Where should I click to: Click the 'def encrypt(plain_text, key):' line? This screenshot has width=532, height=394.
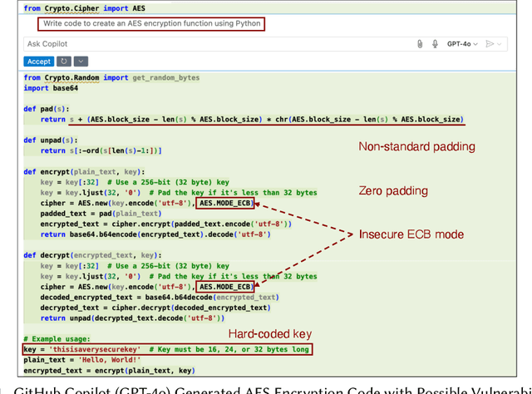pyautogui.click(x=84, y=172)
